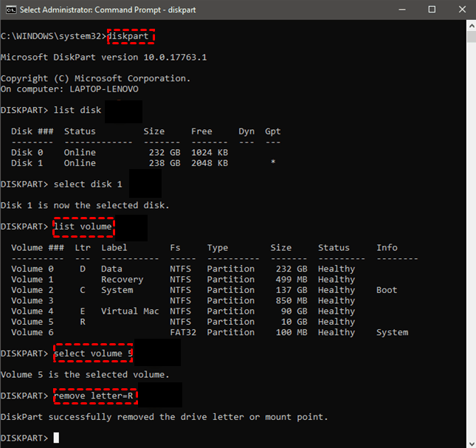
Task: Click the '10 GB' size value
Action: (294, 322)
